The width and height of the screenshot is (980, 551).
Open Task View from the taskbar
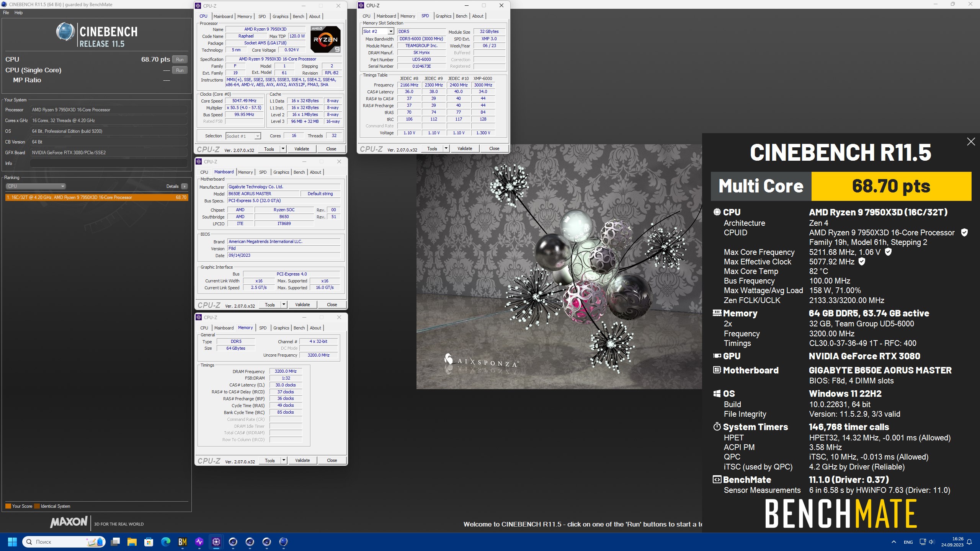tap(115, 542)
